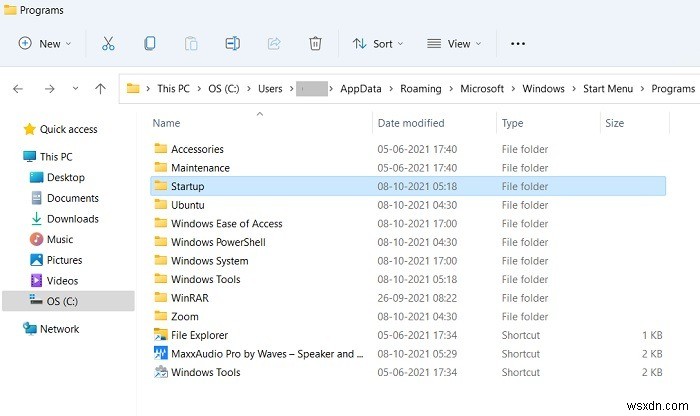This screenshot has height=416, width=700.
Task: Click Startup date 08-10-2021 05:18
Action: point(417,186)
